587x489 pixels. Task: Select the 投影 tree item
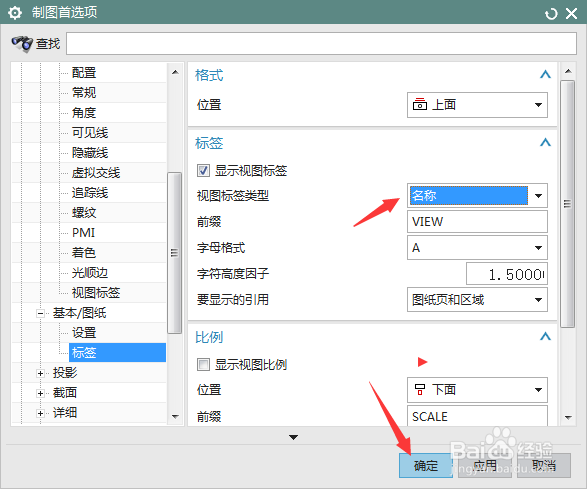65,373
